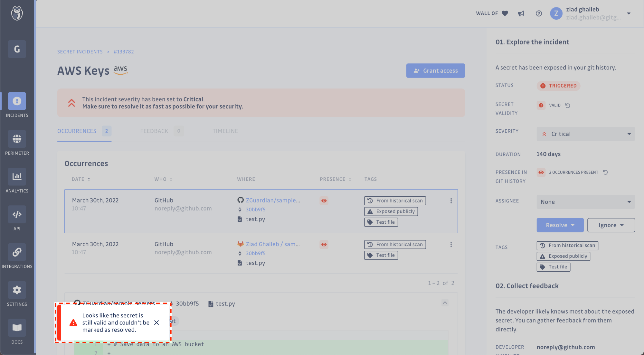Open the Analytics chart icon
The width and height of the screenshot is (644, 355).
click(x=17, y=176)
